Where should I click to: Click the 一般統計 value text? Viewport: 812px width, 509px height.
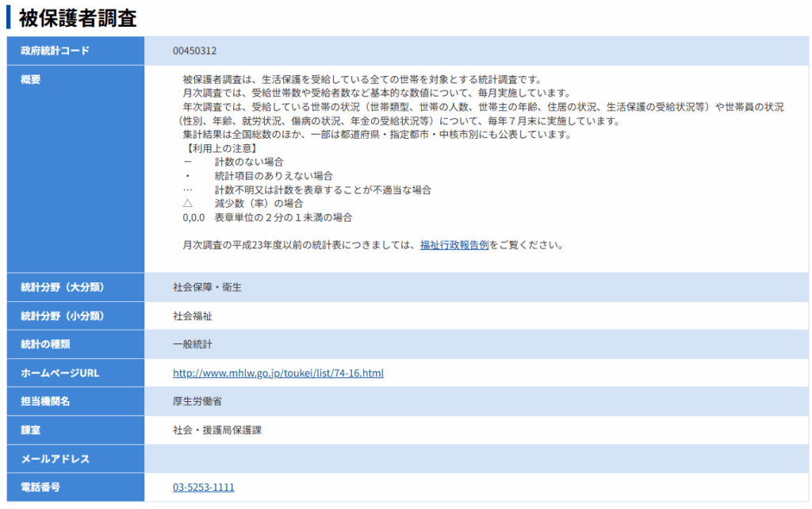coord(192,344)
